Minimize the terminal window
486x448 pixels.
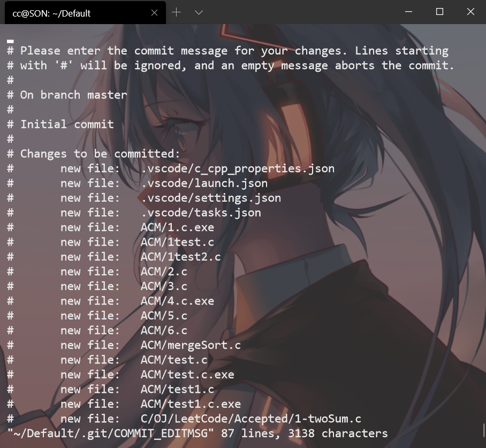click(409, 12)
